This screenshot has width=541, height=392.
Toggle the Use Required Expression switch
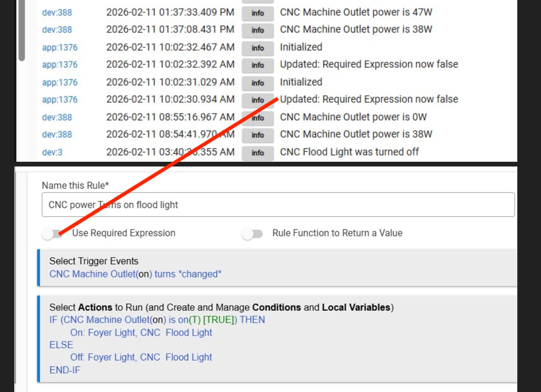coord(52,234)
